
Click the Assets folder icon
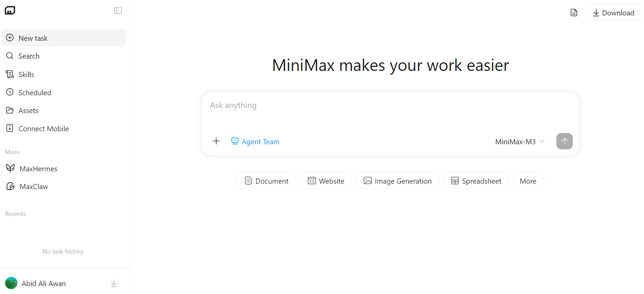point(10,110)
